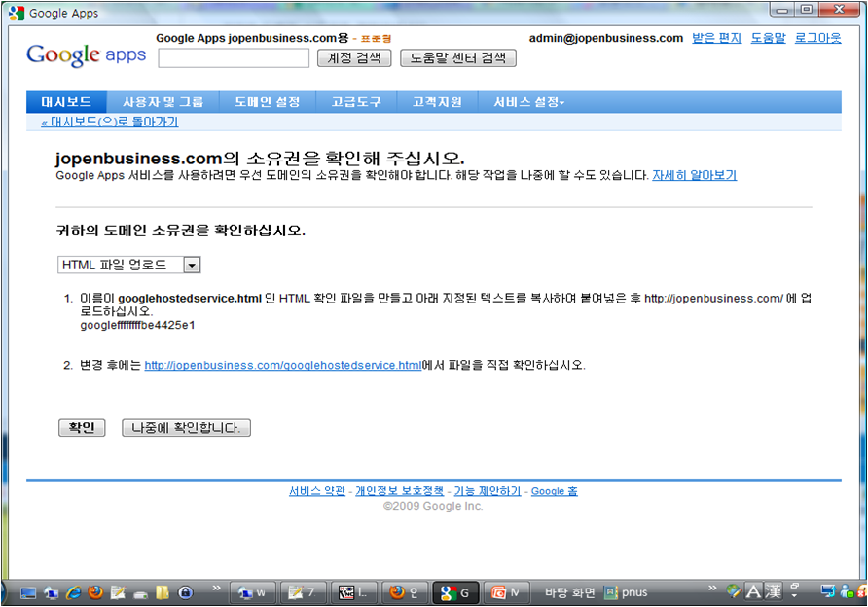Open the 서비스 설정 menu
Viewport: 868px width, 607px height.
(x=528, y=102)
